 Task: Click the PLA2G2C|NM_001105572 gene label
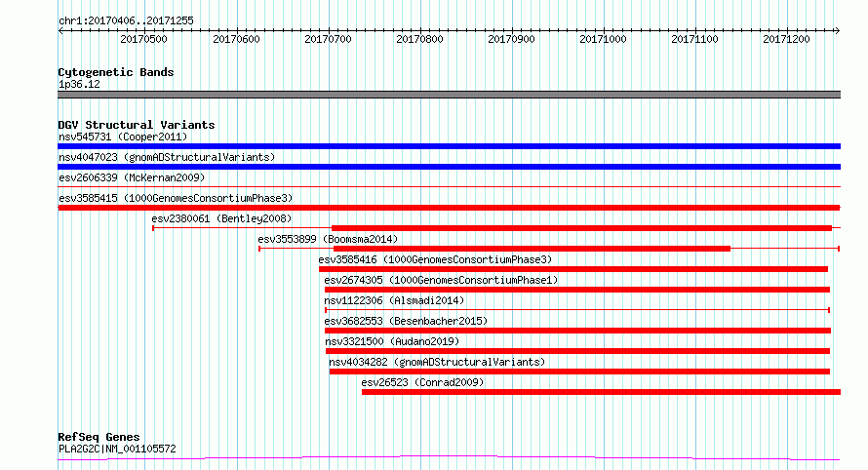(117, 449)
